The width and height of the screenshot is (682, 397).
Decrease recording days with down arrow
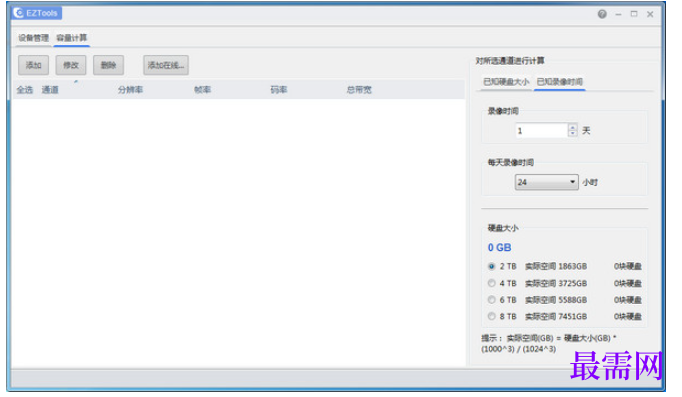point(572,133)
